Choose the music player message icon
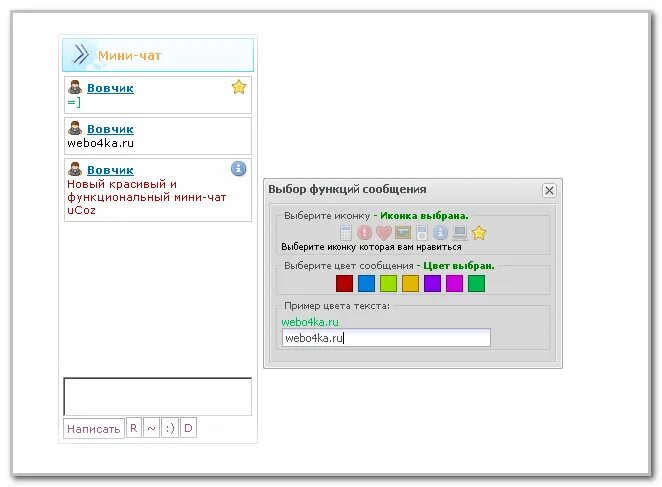Viewport: 662px width, 487px height. 421,232
